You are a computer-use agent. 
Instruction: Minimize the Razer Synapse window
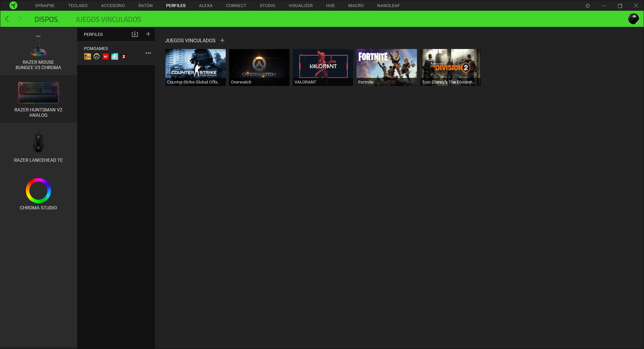click(x=604, y=6)
